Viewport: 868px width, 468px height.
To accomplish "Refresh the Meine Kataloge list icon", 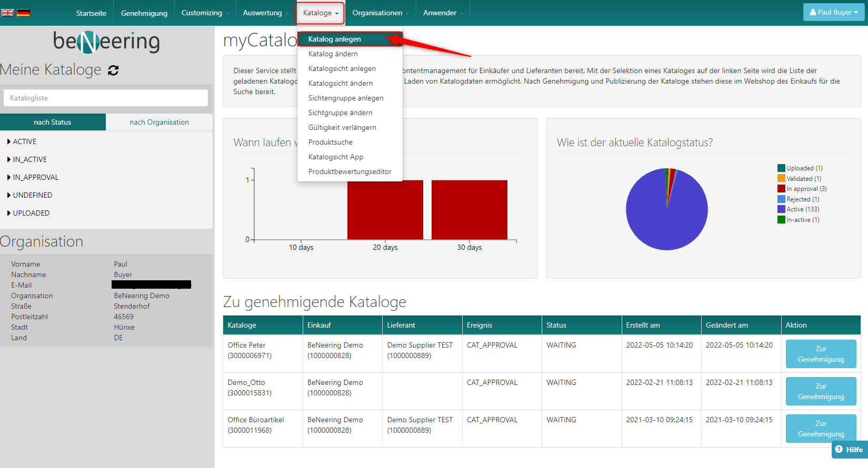I will [113, 70].
